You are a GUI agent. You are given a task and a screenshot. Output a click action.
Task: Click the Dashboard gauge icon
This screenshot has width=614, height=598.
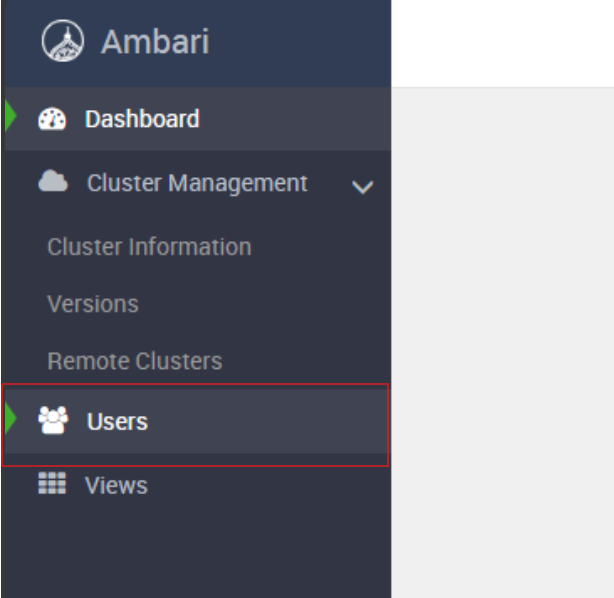click(x=52, y=119)
